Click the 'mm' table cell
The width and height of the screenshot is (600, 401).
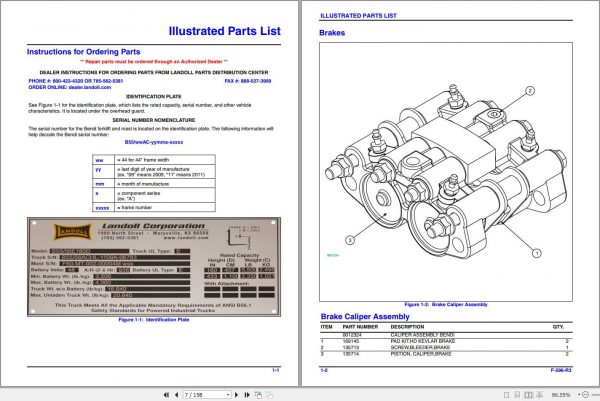click(x=103, y=184)
